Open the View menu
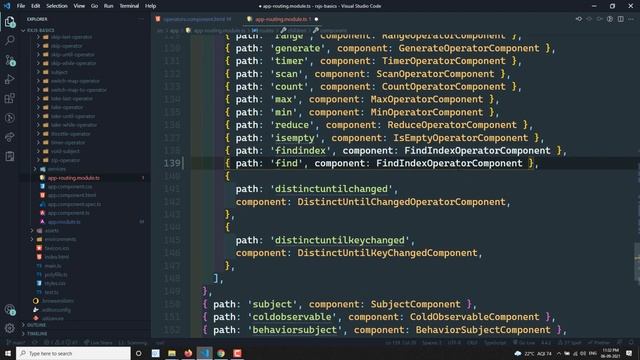 [x=79, y=6]
